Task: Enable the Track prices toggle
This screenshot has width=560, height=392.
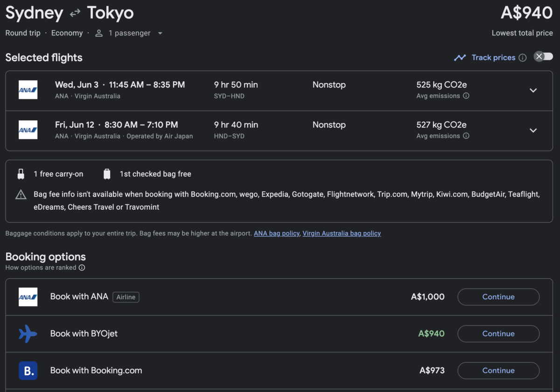Action: 543,57
